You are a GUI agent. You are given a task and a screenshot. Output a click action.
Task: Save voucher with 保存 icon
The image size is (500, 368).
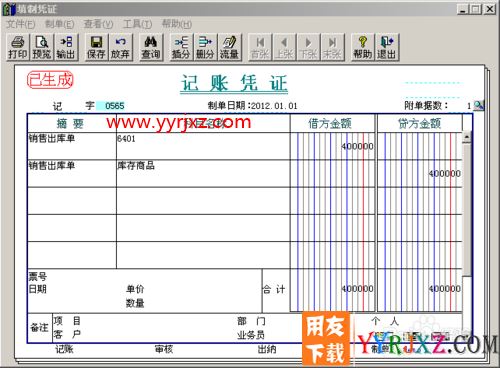click(96, 47)
